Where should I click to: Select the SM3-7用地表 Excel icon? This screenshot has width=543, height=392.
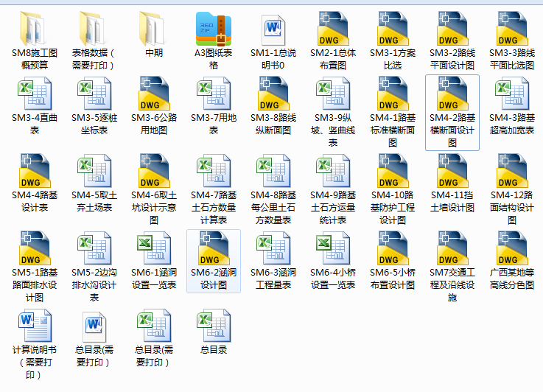pos(214,94)
